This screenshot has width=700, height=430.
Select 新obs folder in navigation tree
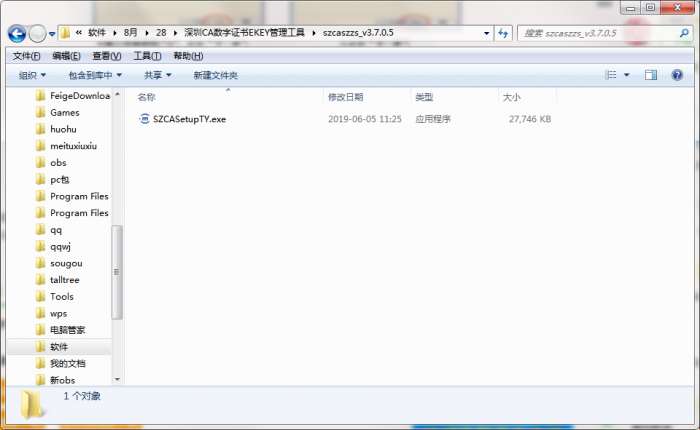pos(62,380)
